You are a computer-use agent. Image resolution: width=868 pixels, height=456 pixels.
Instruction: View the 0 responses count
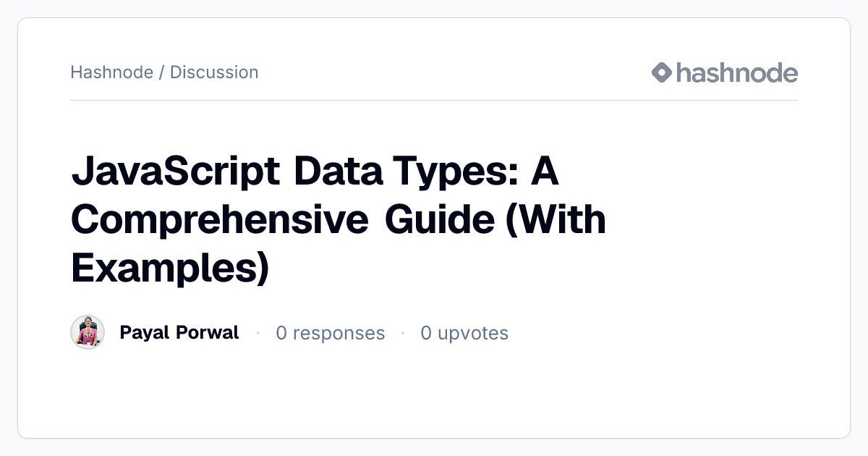331,333
